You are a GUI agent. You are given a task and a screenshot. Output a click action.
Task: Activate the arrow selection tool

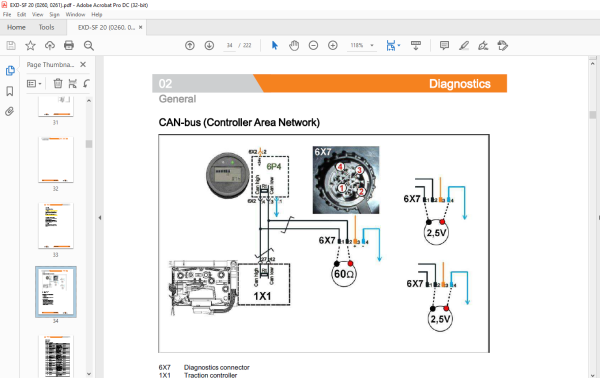(274, 46)
